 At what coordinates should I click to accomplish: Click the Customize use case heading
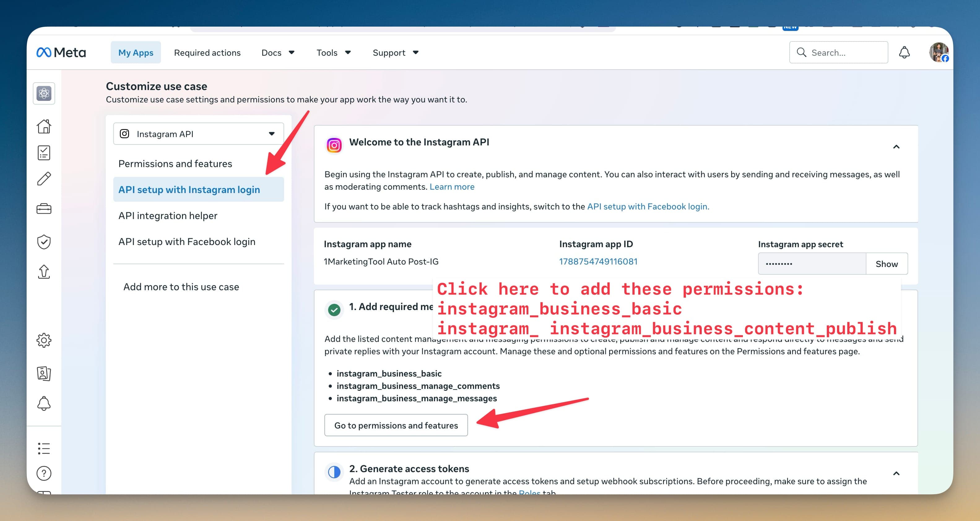tap(156, 86)
